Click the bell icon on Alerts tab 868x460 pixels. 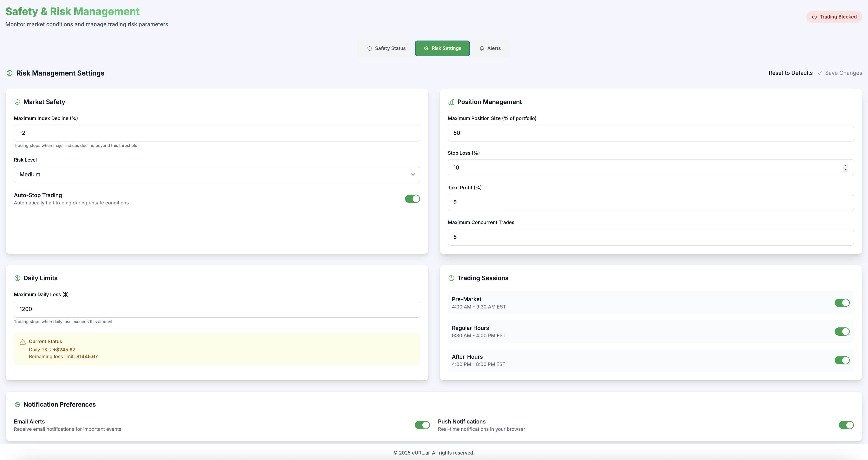point(482,48)
